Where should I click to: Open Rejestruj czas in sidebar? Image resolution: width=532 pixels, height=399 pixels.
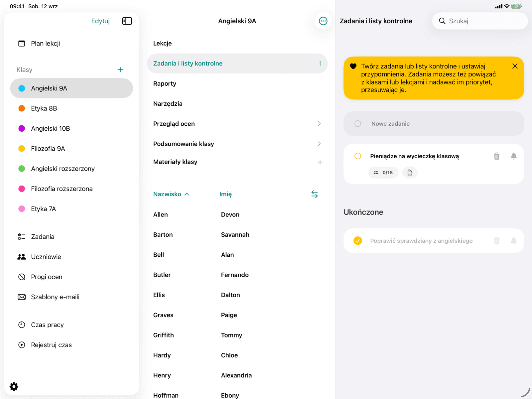71,345
